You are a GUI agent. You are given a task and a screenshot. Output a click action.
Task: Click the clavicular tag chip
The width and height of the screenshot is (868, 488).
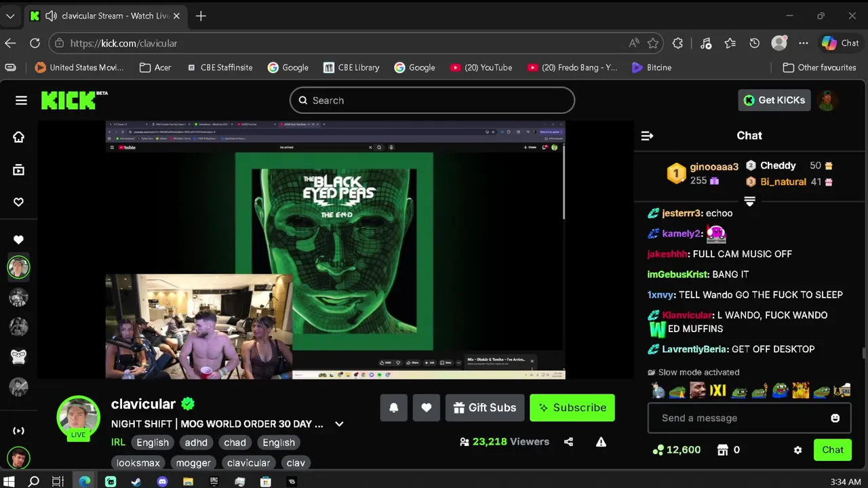[248, 463]
